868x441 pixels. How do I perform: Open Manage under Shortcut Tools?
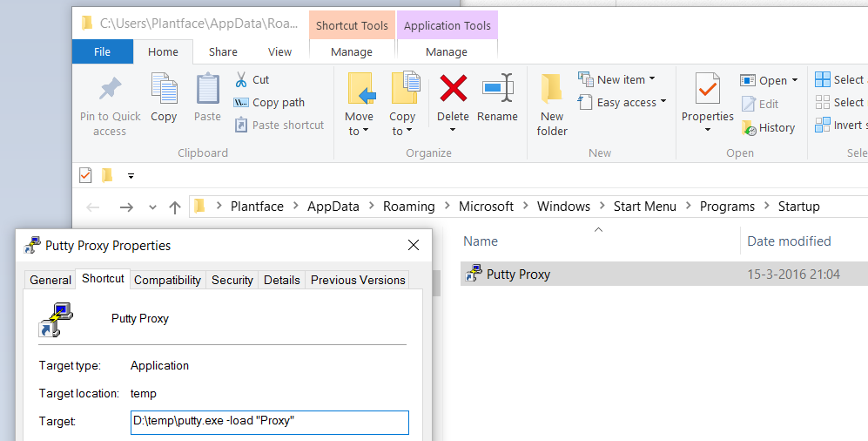(x=352, y=52)
